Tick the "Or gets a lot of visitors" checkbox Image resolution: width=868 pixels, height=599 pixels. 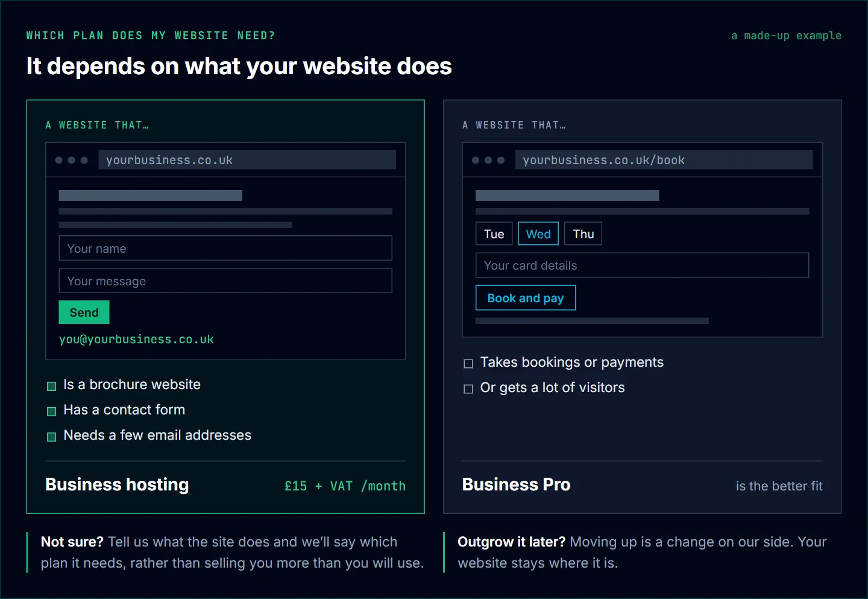point(468,389)
